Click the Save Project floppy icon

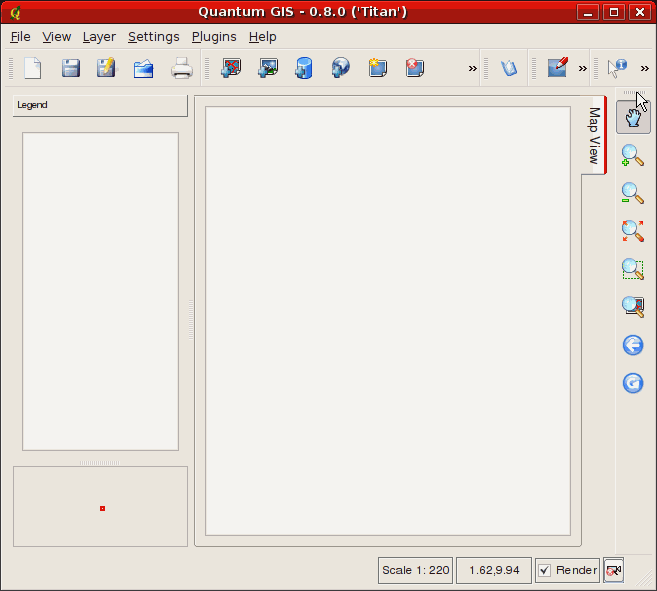(70, 68)
